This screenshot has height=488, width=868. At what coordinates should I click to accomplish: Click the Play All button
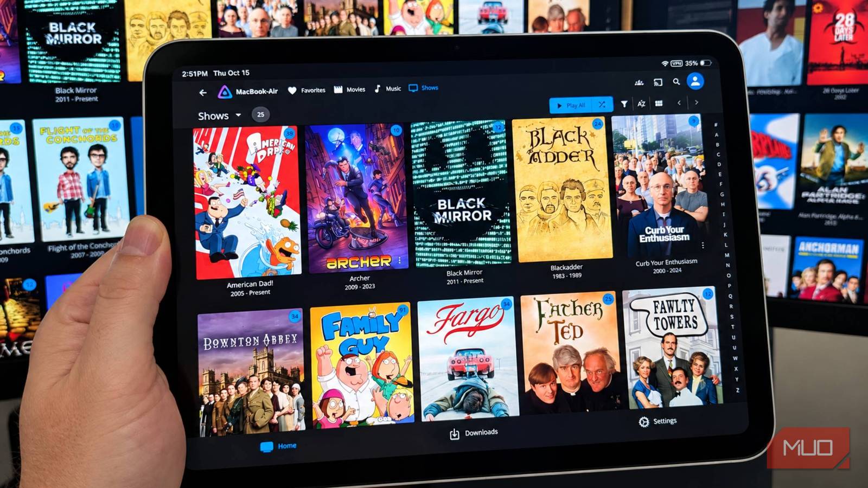point(572,105)
